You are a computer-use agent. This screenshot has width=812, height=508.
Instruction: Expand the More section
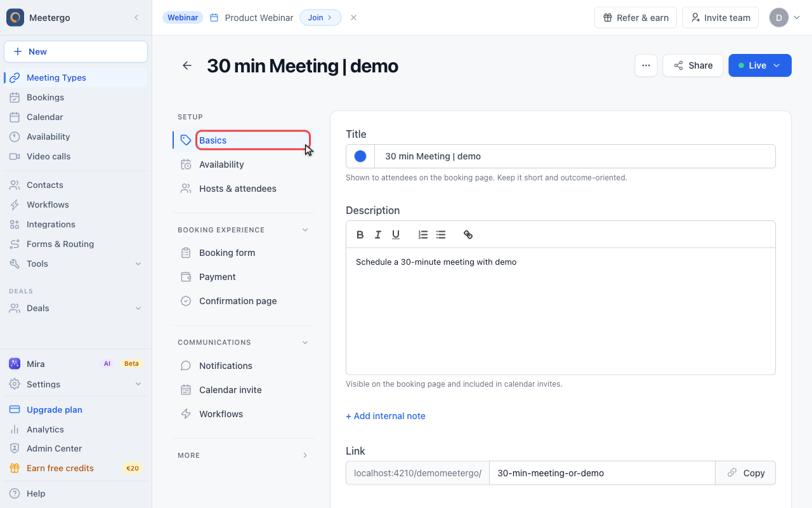pos(305,455)
